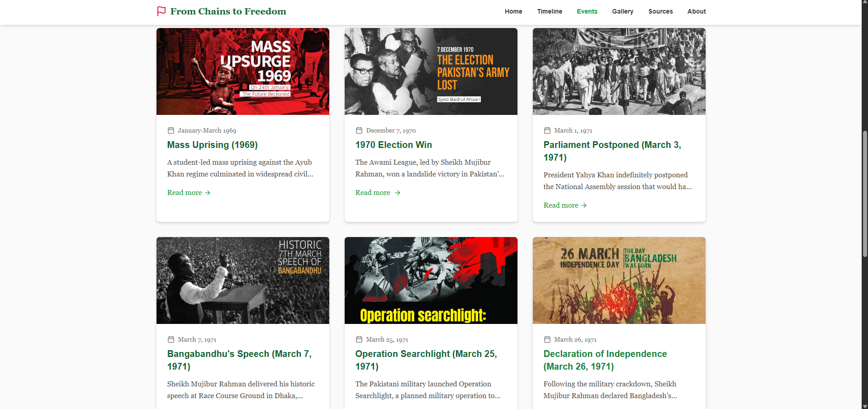Viewport: 868px width, 409px height.
Task: Click the calendar icon beside March 7, 1971
Action: [x=171, y=339]
